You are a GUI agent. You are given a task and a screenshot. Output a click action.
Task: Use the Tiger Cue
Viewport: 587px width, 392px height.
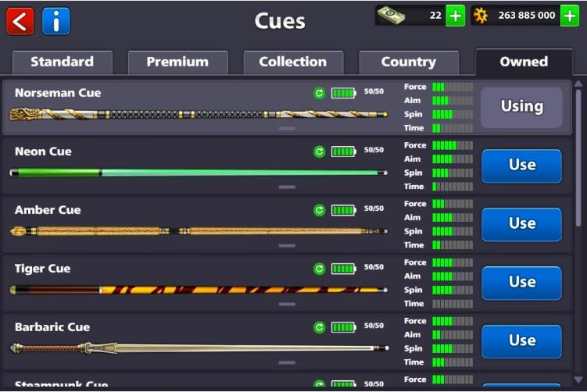[522, 283]
